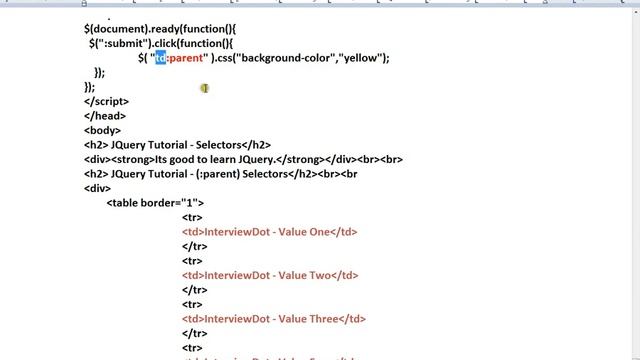Click the "Its good to learn JQuery." line
Screen dimensions: 640x360
click(243, 160)
